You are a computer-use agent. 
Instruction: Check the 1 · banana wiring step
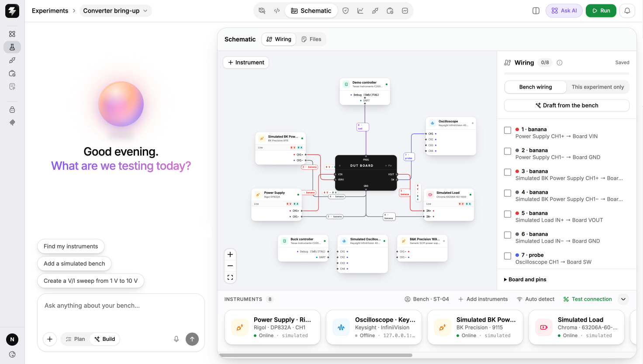(x=508, y=130)
